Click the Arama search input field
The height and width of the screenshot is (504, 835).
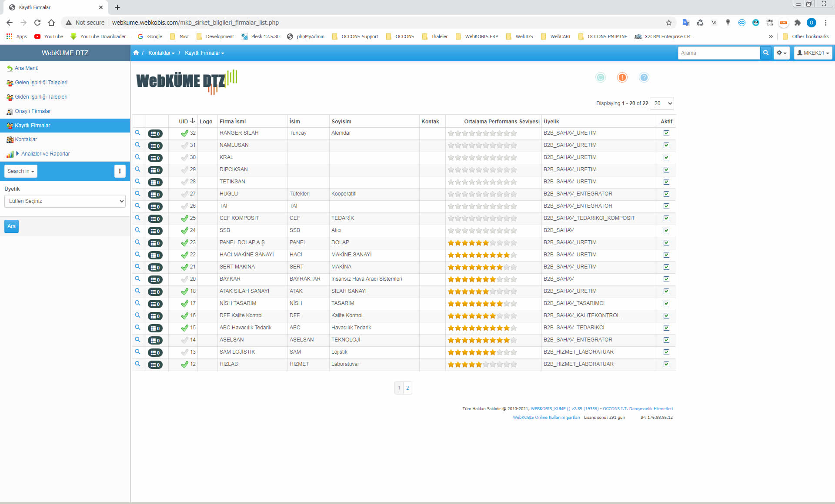pyautogui.click(x=719, y=53)
